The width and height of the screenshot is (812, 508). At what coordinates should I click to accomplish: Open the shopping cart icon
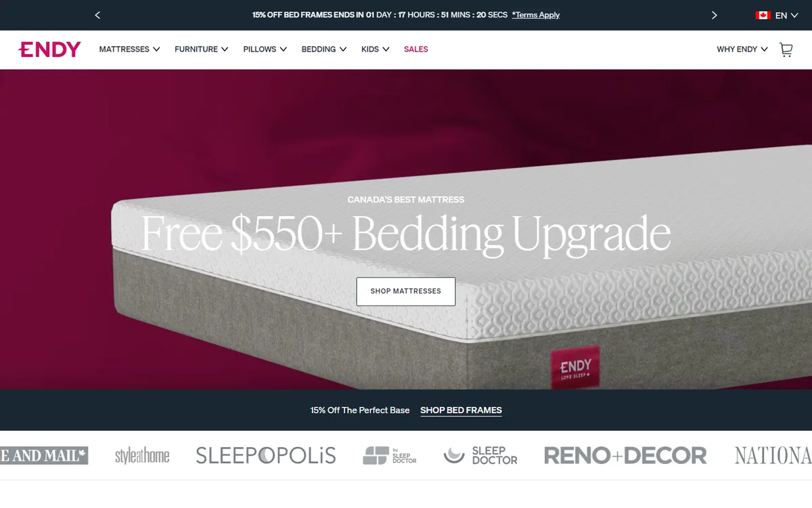tap(786, 49)
